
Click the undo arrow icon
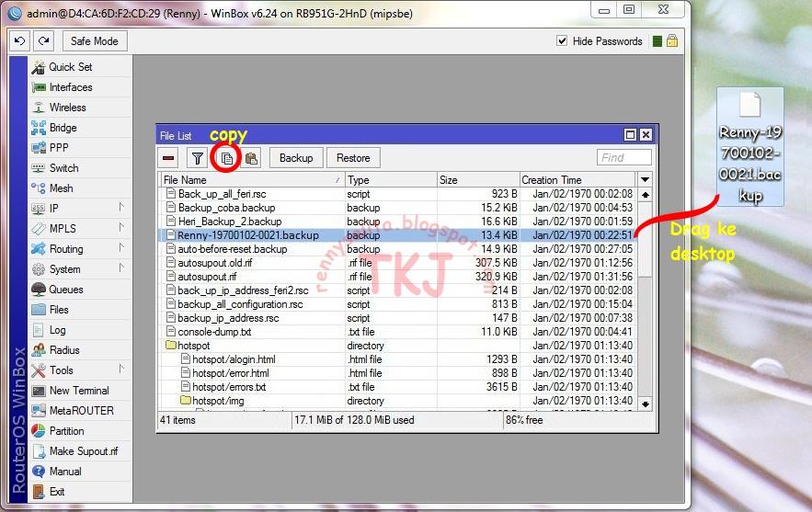coord(20,40)
